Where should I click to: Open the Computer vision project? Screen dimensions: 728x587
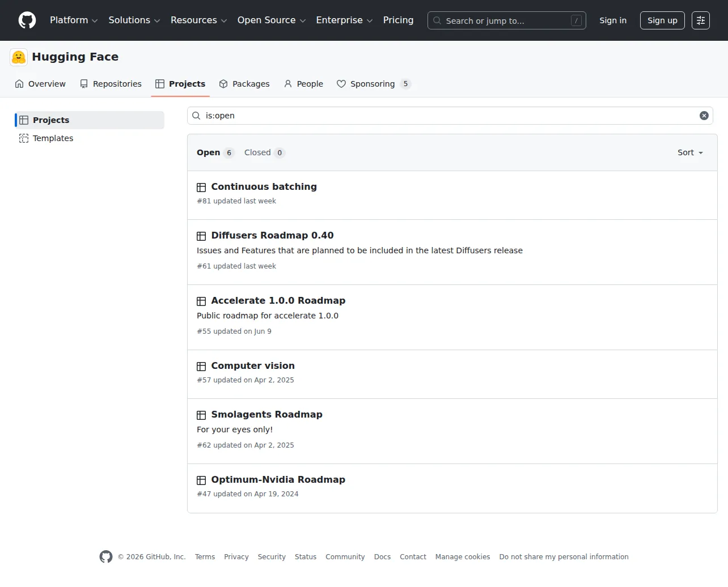click(253, 365)
